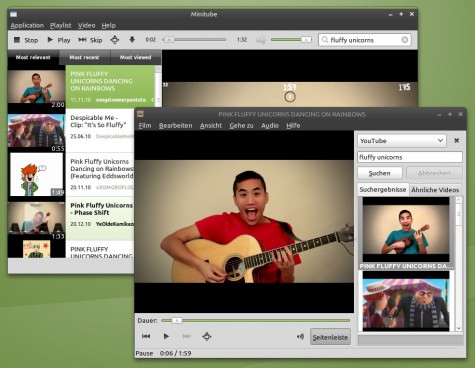Click 'Pink Fluffy Unicorns - Phase Shift' title
475x368 pixels.
101,209
